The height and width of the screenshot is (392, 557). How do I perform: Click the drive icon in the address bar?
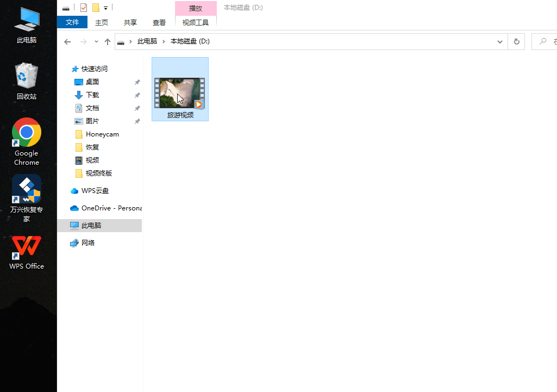[121, 41]
